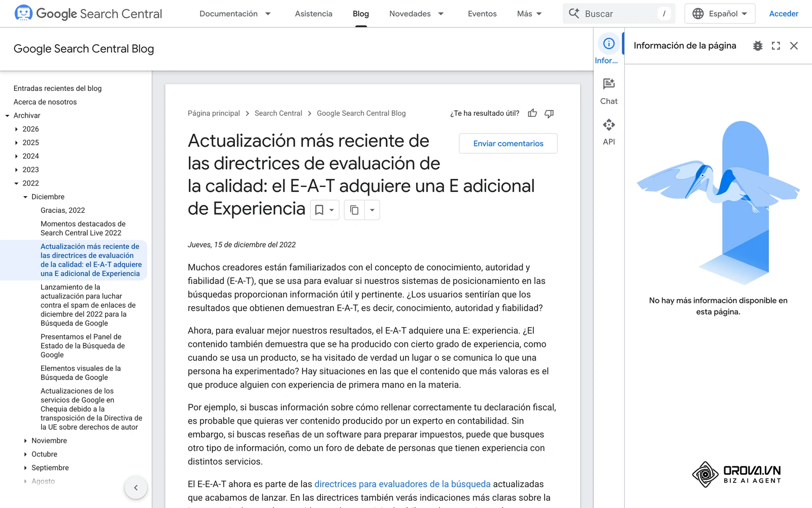The height and width of the screenshot is (508, 812).
Task: Click the globe language icon
Action: [698, 14]
